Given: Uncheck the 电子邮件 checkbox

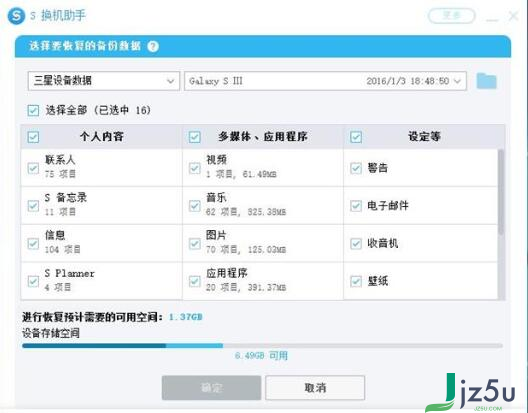Looking at the screenshot, I should click(x=356, y=205).
